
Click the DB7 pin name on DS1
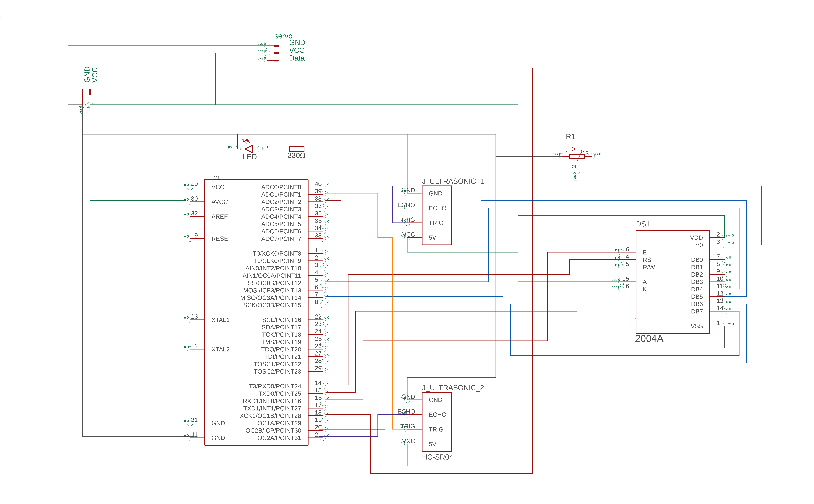point(697,311)
